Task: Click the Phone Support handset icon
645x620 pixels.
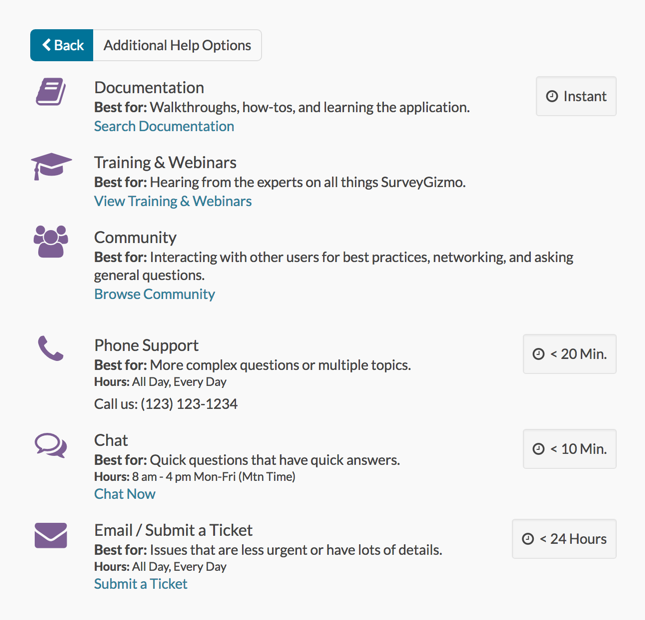Action: (x=50, y=349)
